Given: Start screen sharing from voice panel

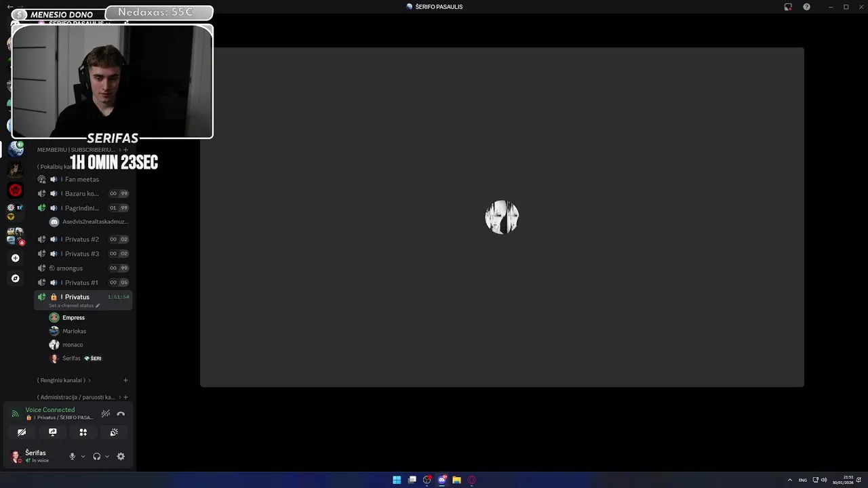Looking at the screenshot, I should pyautogui.click(x=52, y=432).
